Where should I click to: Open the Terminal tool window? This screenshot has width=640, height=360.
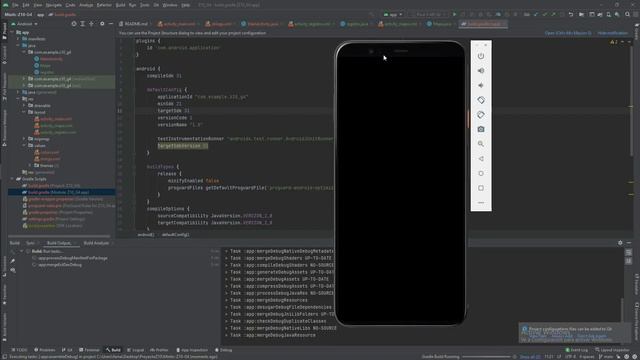coord(89,350)
